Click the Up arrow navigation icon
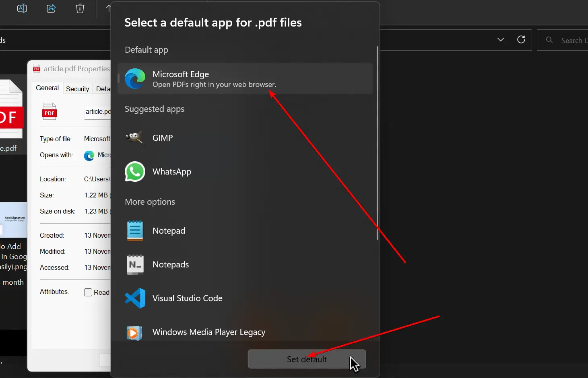 [108, 8]
